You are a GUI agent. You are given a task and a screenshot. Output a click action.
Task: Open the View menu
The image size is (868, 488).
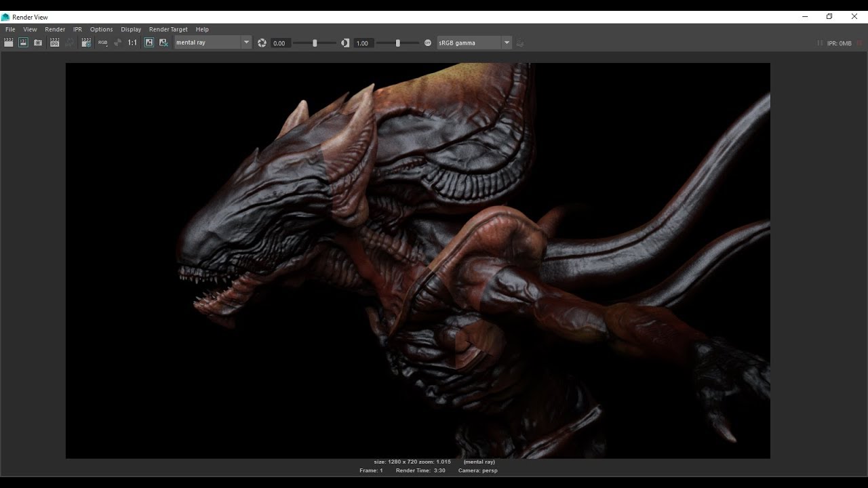click(x=30, y=29)
